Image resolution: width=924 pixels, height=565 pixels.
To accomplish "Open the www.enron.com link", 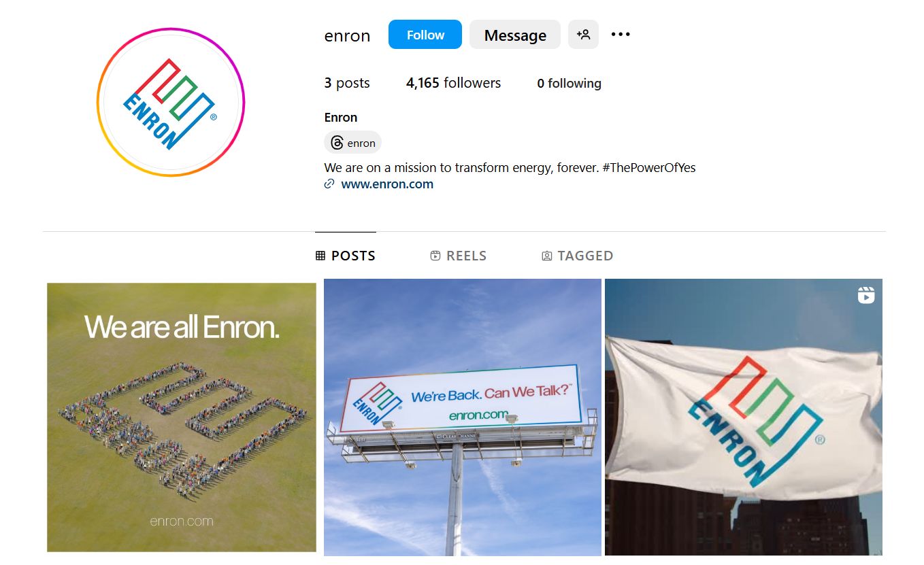I will point(387,184).
